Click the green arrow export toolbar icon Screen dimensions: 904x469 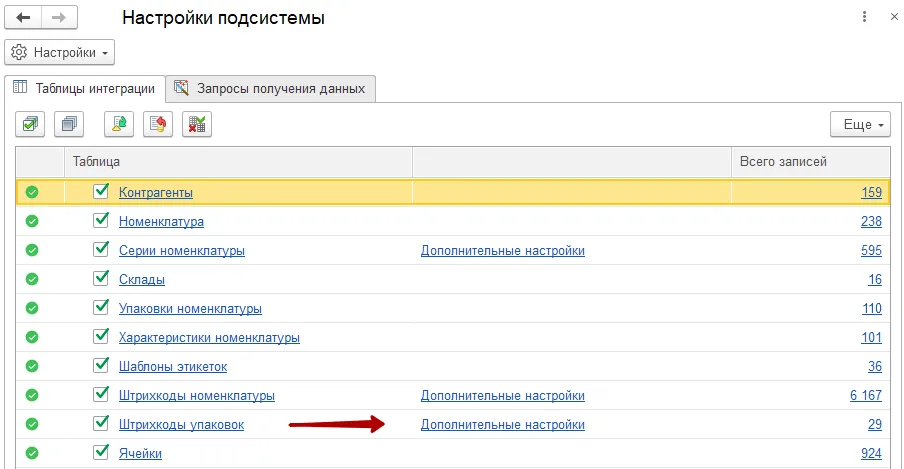119,124
